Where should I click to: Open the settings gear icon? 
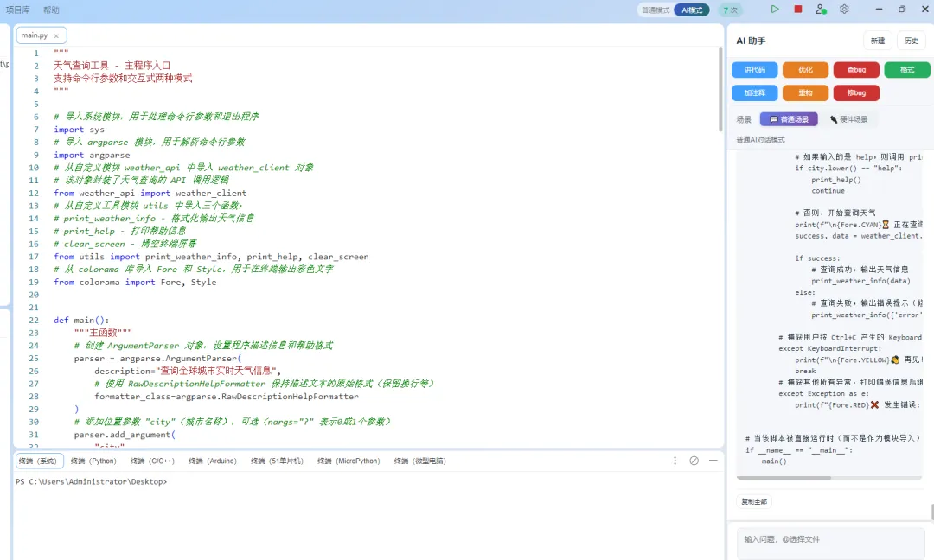click(x=844, y=9)
